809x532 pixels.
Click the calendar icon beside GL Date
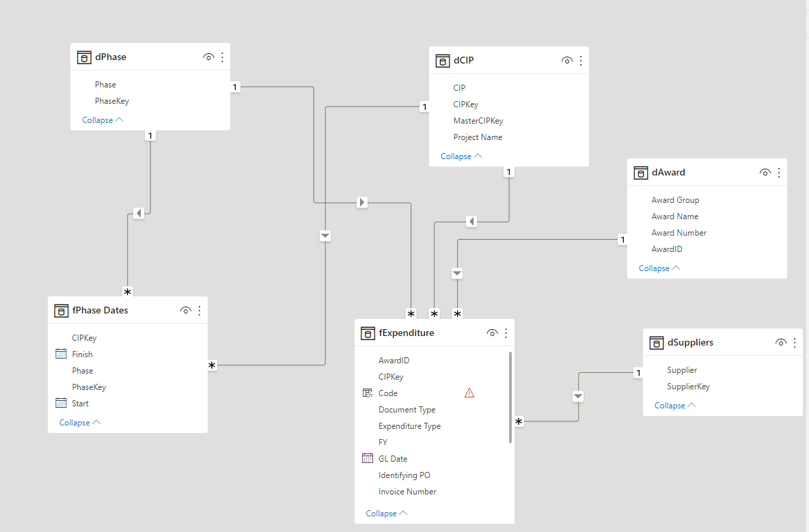pos(368,458)
